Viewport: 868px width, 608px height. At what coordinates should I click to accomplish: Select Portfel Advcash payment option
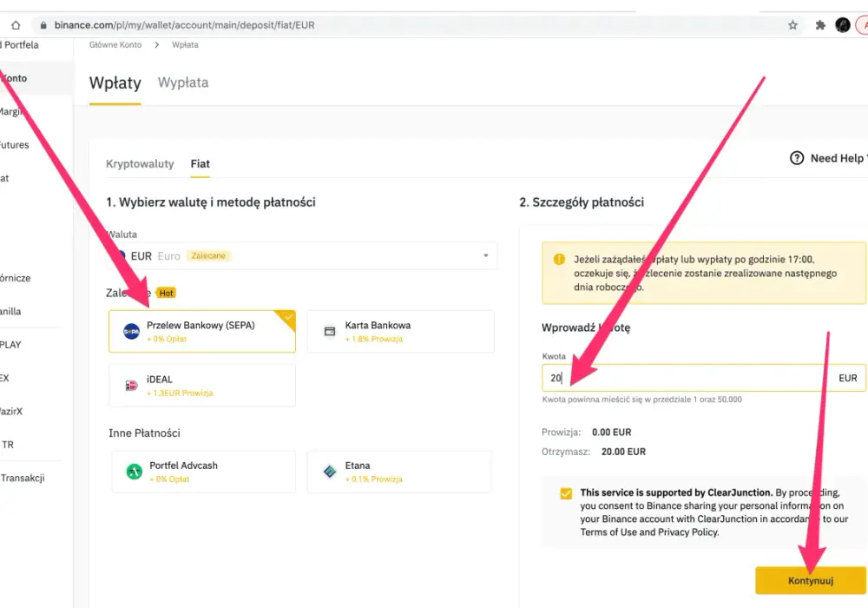(204, 472)
